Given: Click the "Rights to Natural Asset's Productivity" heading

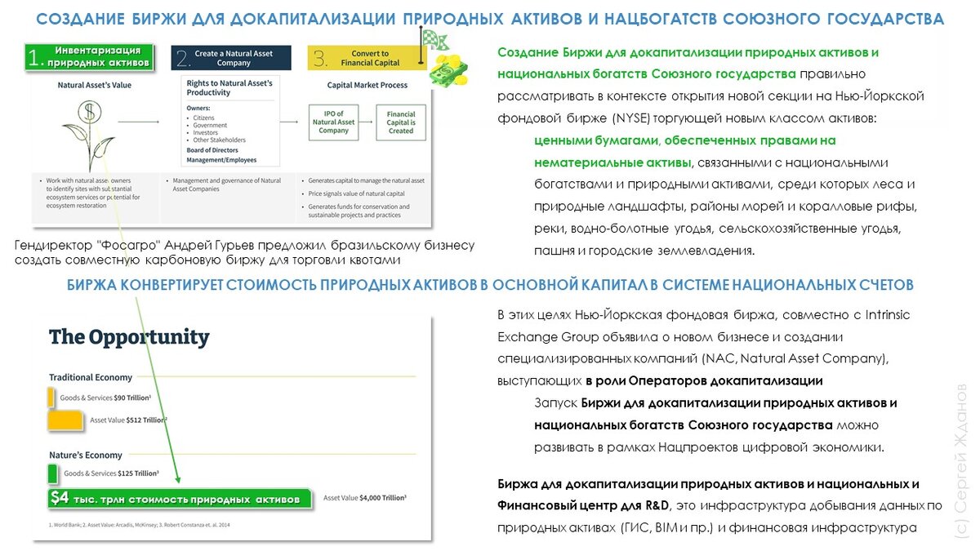Looking at the screenshot, I should (x=229, y=87).
